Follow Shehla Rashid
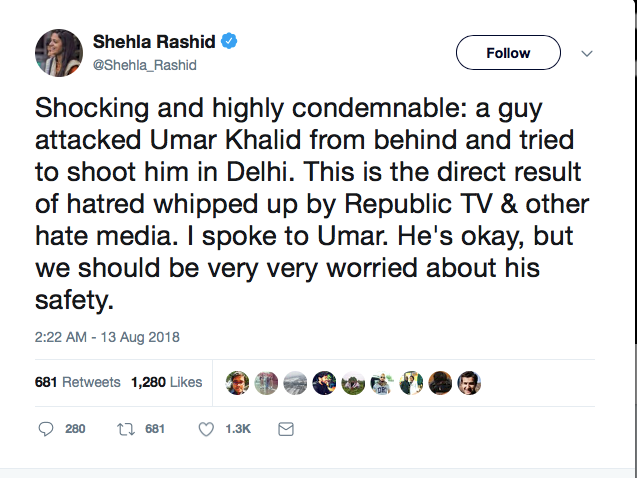This screenshot has height=478, width=637. pos(508,52)
